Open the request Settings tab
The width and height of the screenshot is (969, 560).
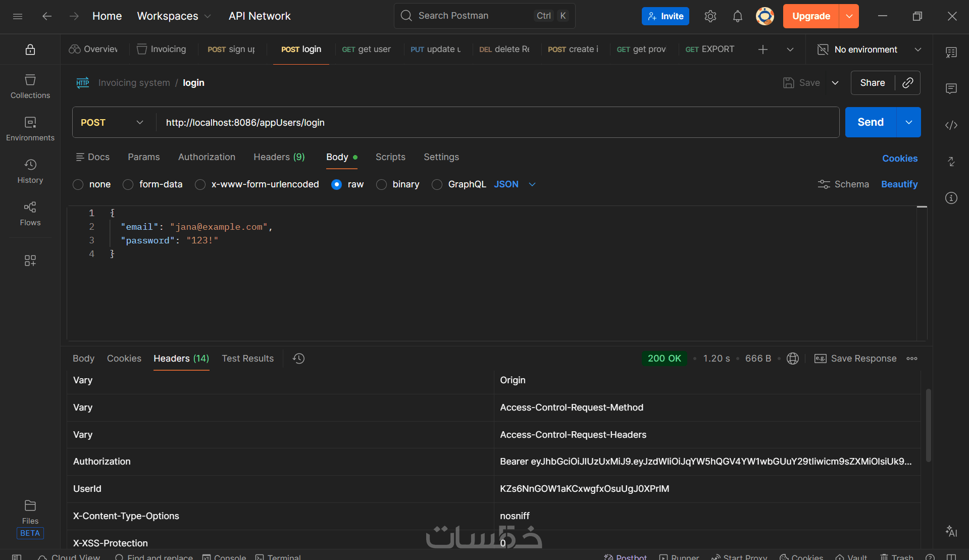coord(441,157)
